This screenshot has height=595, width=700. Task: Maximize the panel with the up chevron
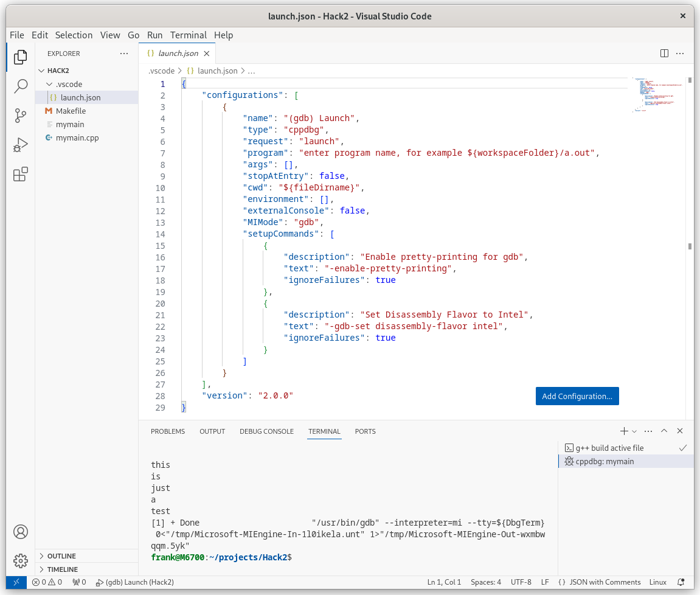664,431
